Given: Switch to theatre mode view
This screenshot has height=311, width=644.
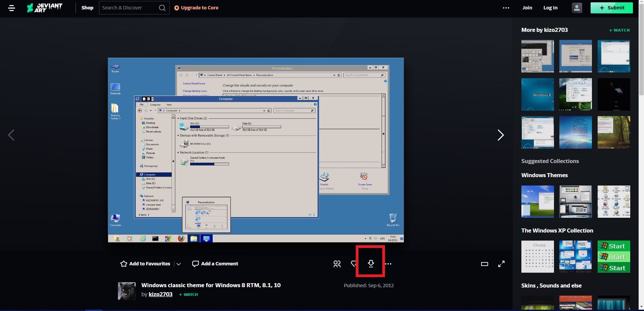Looking at the screenshot, I should [x=484, y=264].
